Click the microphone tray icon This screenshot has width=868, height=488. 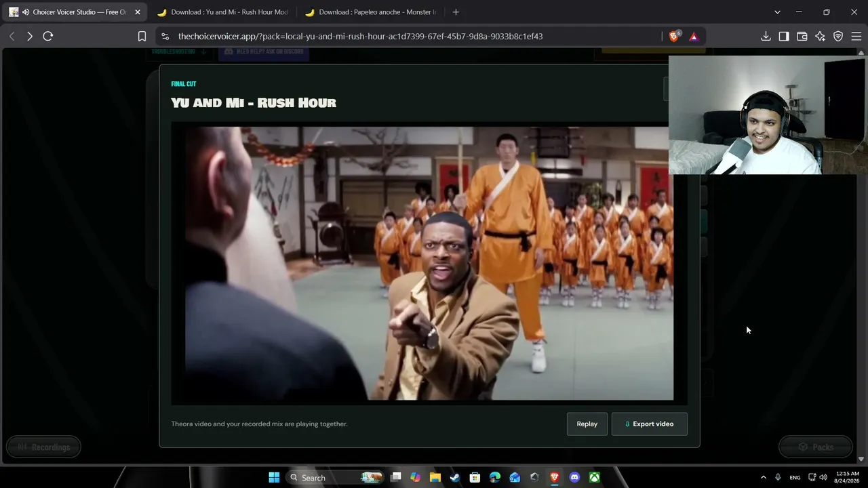(x=778, y=478)
